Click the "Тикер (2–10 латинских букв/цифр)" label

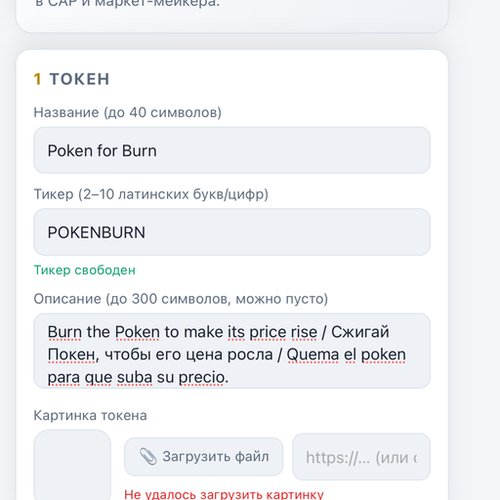[151, 194]
